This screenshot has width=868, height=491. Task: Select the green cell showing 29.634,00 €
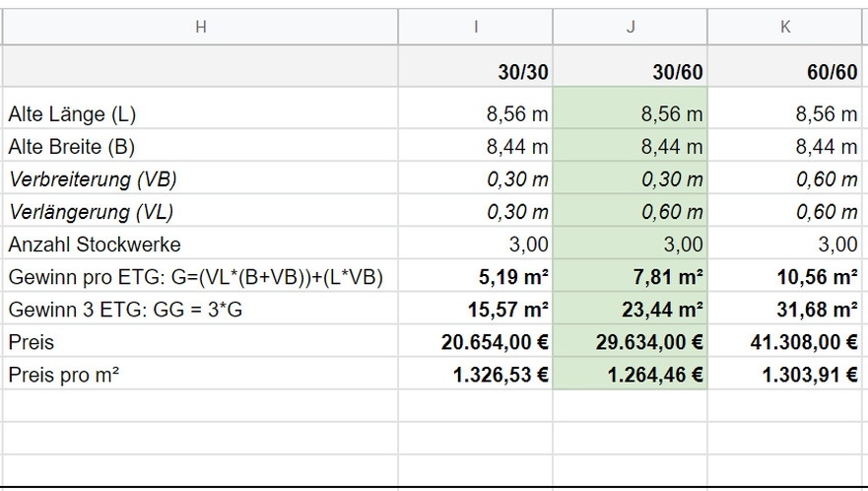(x=630, y=342)
